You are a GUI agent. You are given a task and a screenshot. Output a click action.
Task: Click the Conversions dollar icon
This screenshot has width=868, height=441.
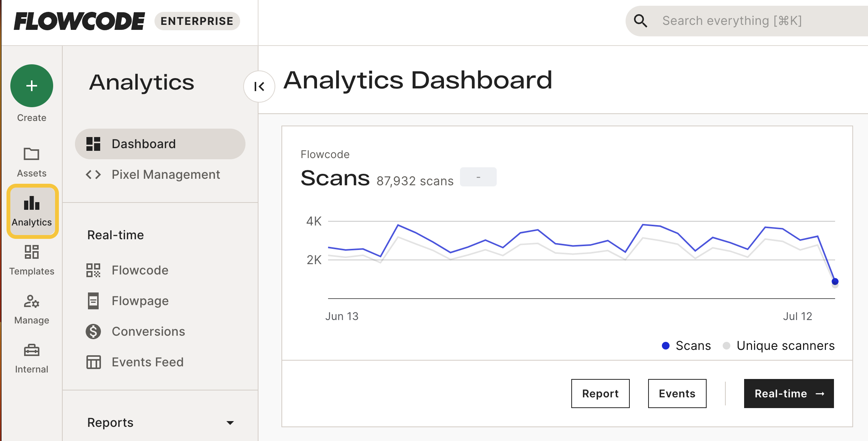[93, 332]
